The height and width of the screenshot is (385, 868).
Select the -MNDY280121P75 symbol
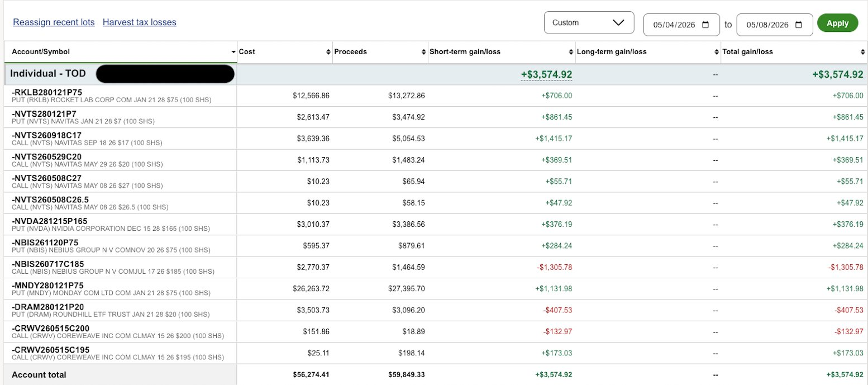tap(47, 285)
